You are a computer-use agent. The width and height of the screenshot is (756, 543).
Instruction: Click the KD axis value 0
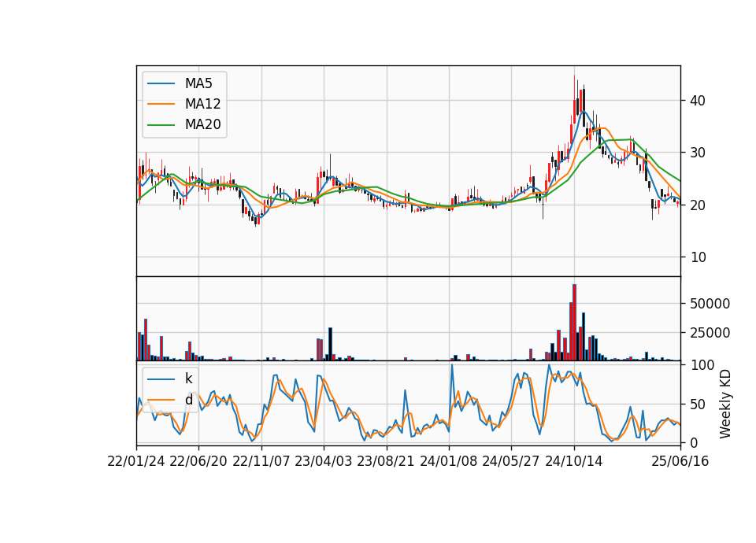click(694, 443)
